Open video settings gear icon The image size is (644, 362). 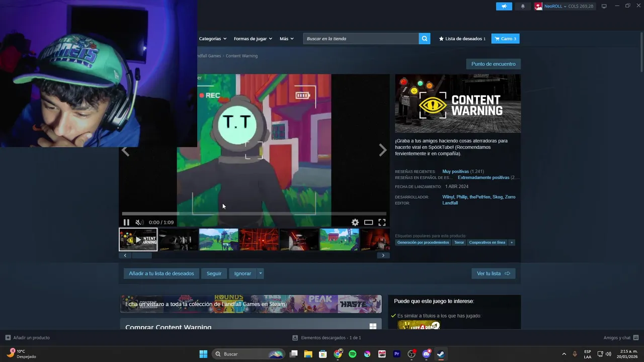[x=355, y=222]
